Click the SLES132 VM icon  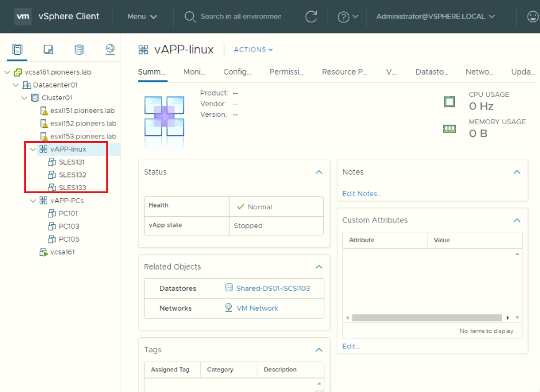click(x=52, y=175)
